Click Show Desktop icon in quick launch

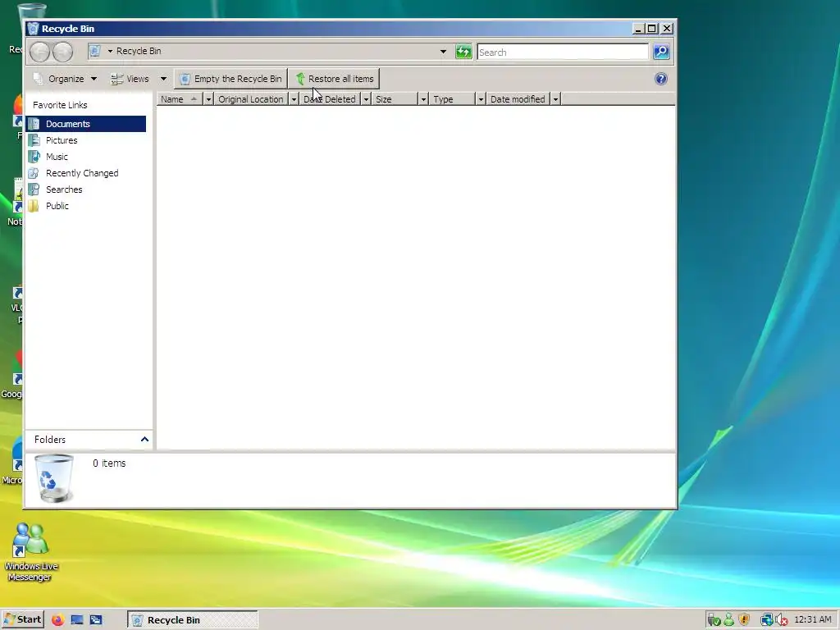coord(77,620)
